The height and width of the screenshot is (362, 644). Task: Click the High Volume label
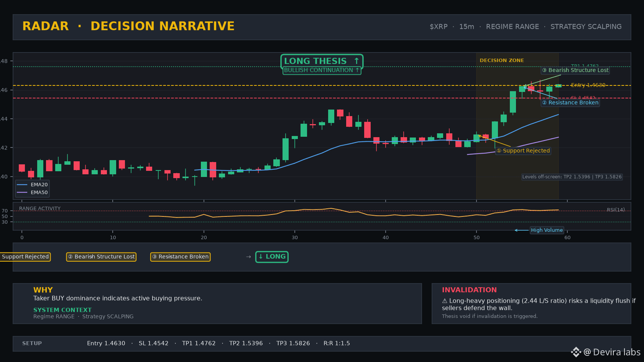(x=547, y=230)
